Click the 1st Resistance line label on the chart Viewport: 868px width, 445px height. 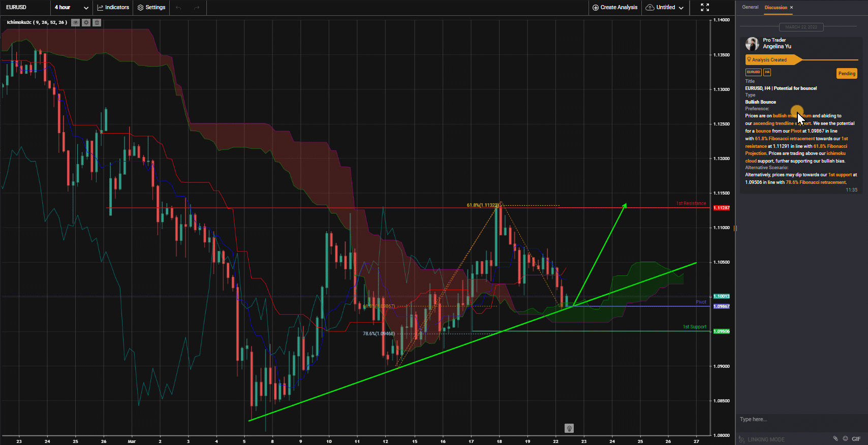691,203
